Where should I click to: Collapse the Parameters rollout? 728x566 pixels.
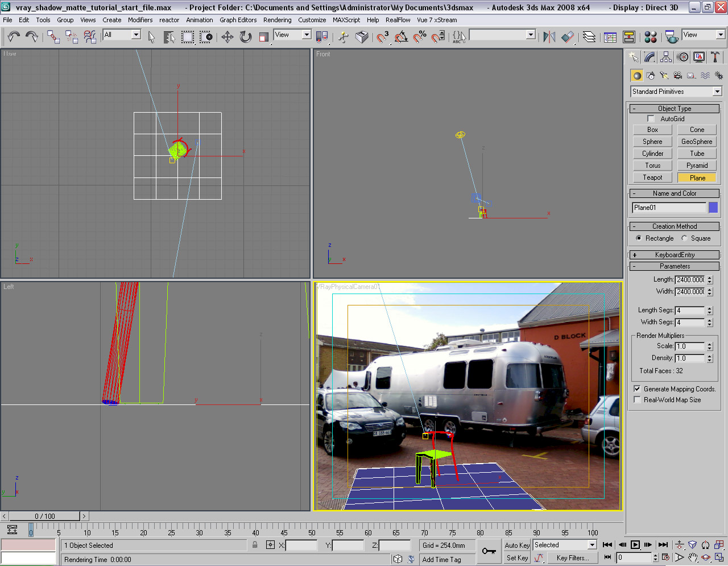pos(675,266)
